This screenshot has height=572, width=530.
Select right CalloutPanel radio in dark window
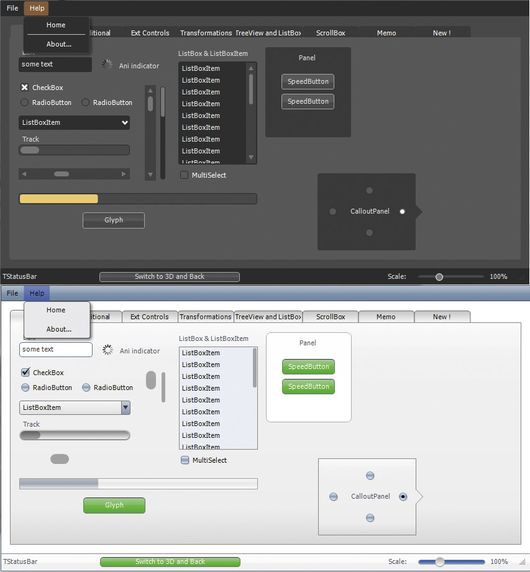402,212
